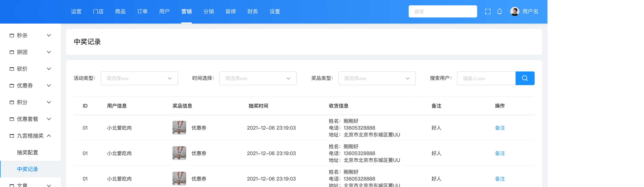Switch to the 订单 top menu

[142, 12]
